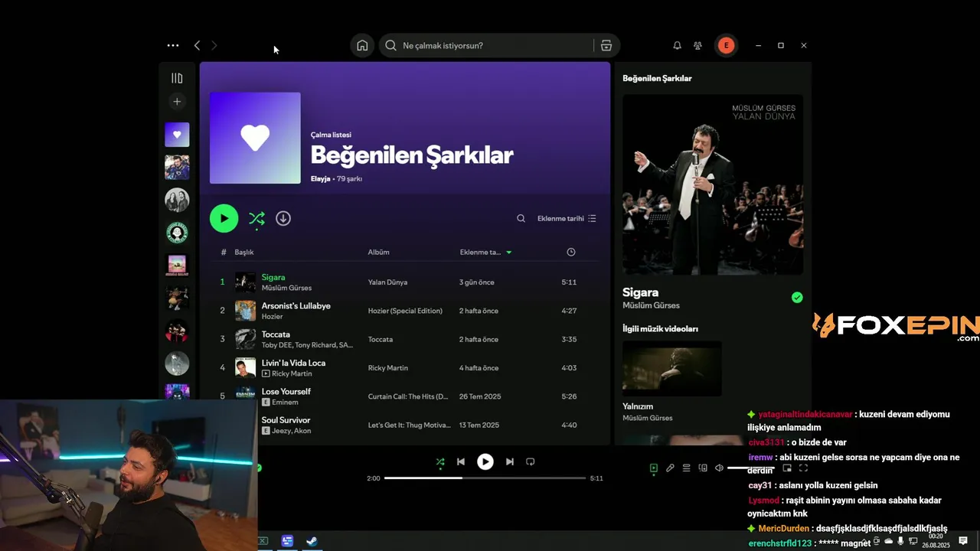Skip to the previous track
980x551 pixels.
(461, 461)
